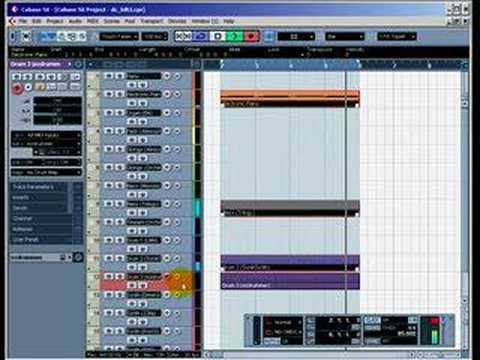Toggle the Snap icon in the toolbar

point(269,36)
